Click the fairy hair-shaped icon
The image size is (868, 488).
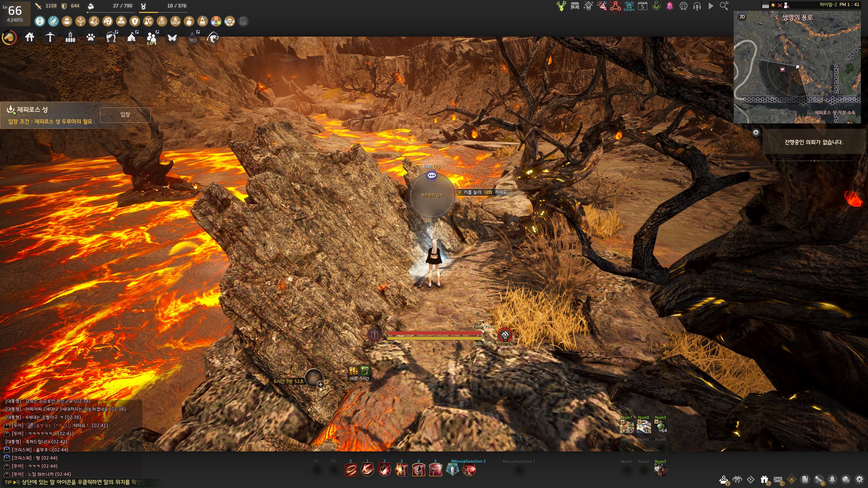coord(111,37)
